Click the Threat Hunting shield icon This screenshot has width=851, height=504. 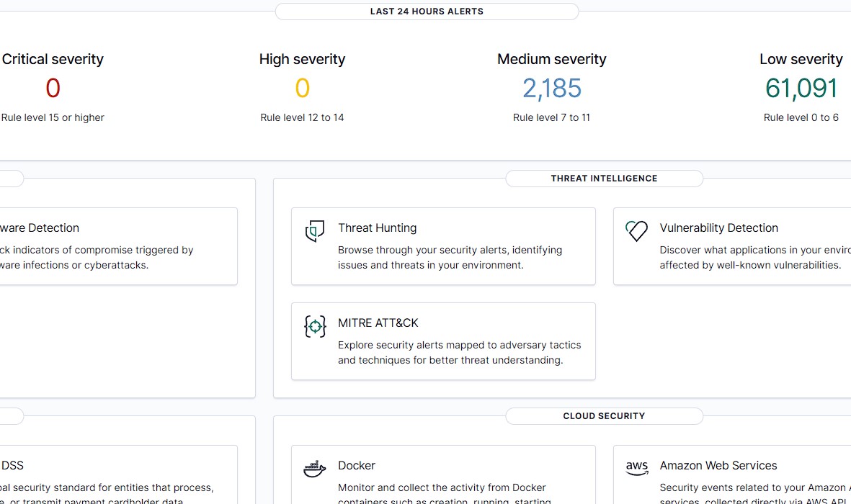tap(315, 231)
